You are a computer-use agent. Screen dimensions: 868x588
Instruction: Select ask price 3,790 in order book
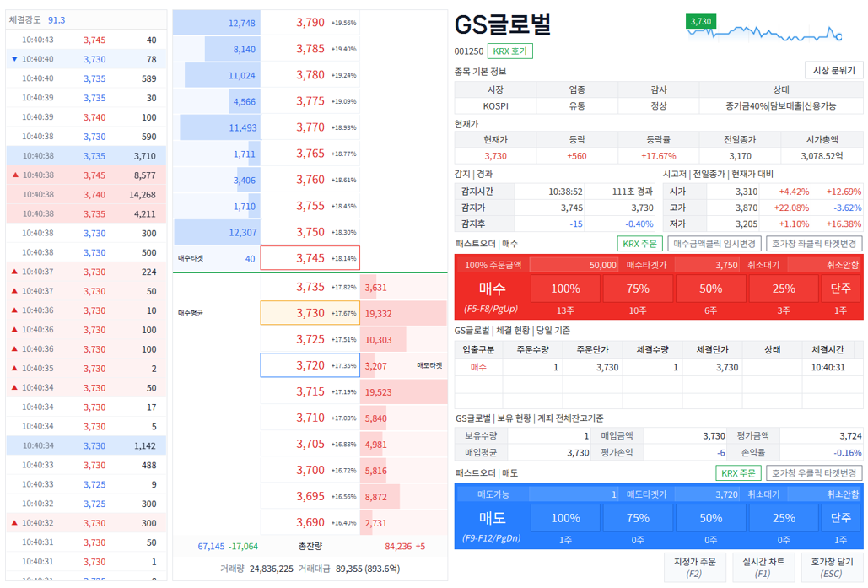[x=310, y=23]
